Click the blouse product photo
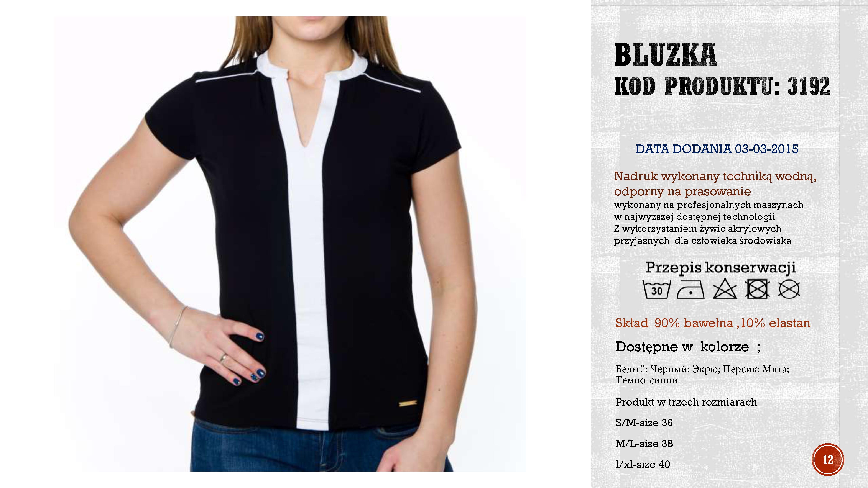868x488 pixels. tap(290, 244)
